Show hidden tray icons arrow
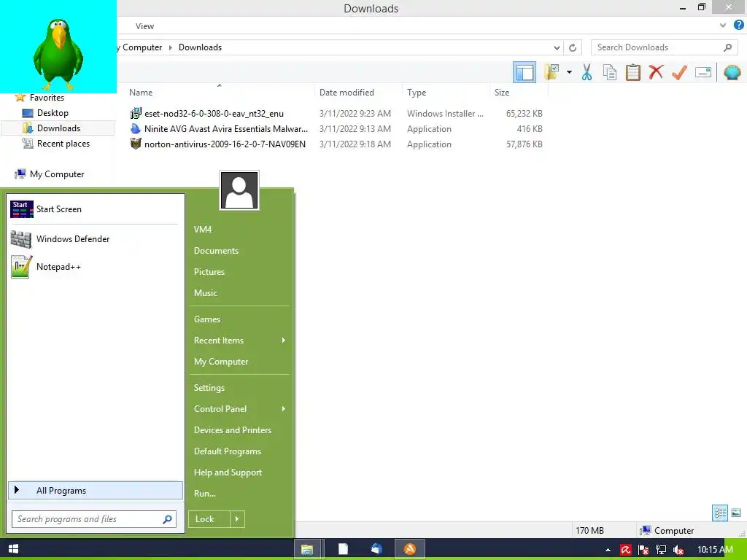 (608, 550)
